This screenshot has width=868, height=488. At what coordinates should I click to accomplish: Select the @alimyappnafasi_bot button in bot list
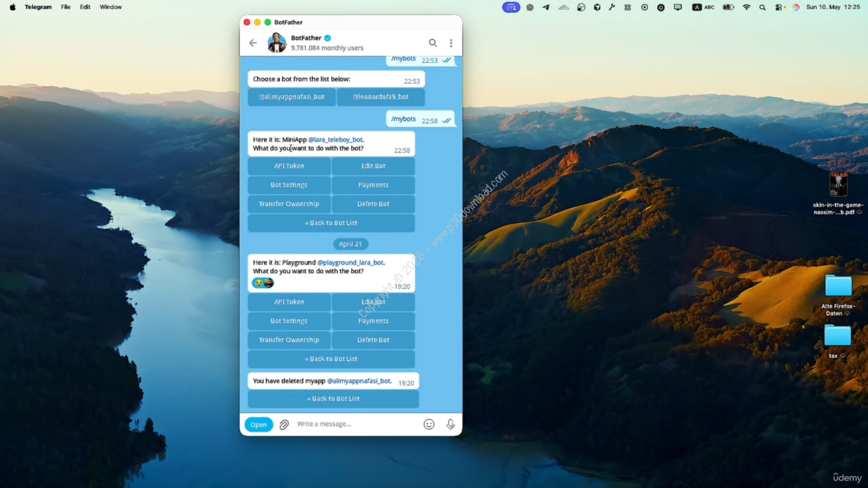tap(292, 97)
